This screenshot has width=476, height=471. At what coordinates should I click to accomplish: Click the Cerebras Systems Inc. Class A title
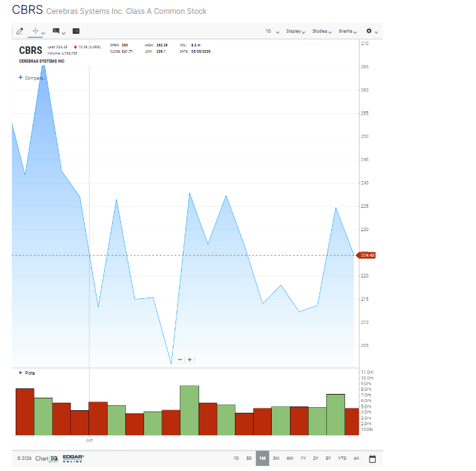click(x=127, y=11)
